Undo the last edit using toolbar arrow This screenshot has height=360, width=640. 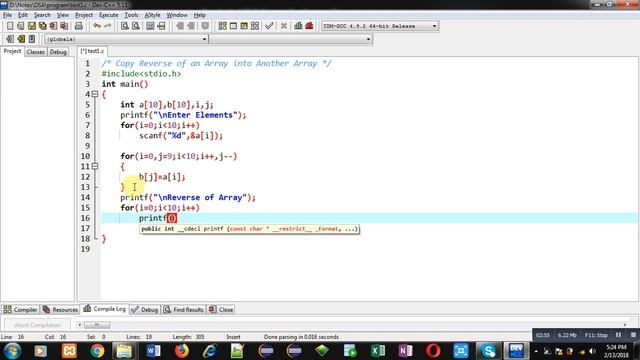[x=97, y=26]
